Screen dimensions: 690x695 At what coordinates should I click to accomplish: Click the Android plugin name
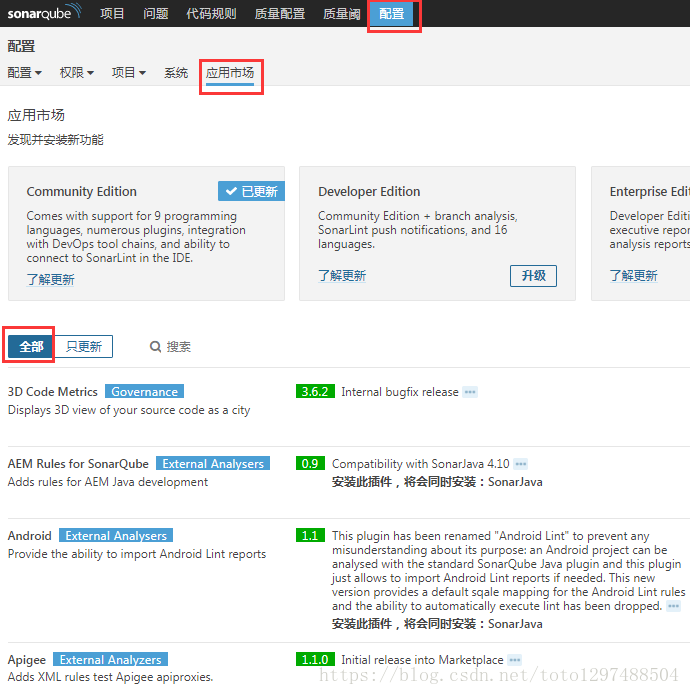(x=30, y=535)
